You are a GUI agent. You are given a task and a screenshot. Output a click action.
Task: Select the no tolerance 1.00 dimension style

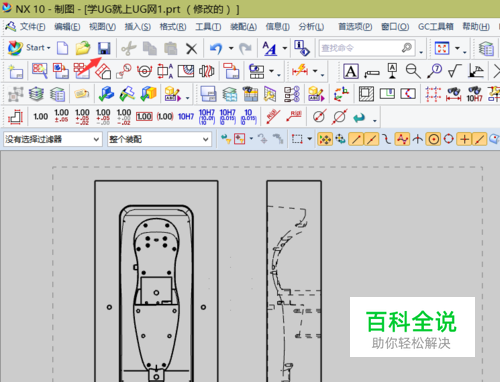pos(41,117)
